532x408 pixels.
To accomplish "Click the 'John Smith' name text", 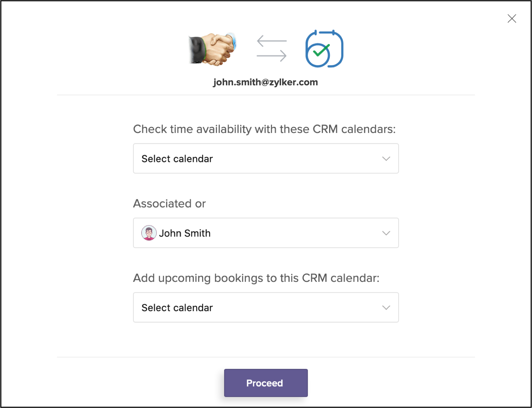I will tap(185, 233).
